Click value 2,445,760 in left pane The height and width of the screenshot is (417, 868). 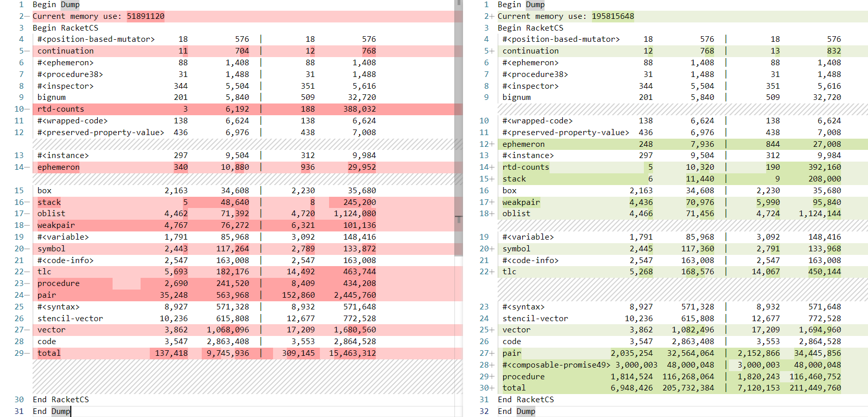[355, 295]
